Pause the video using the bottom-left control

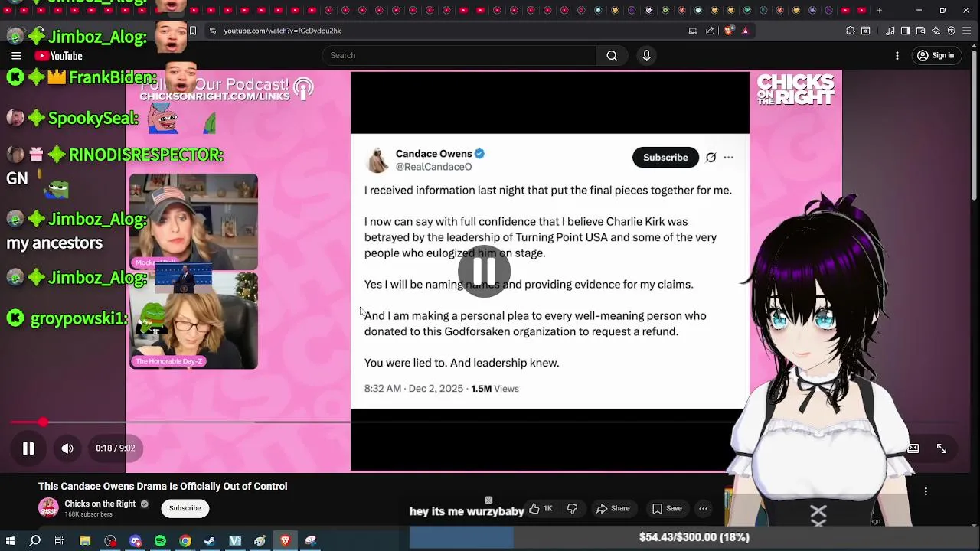(28, 448)
